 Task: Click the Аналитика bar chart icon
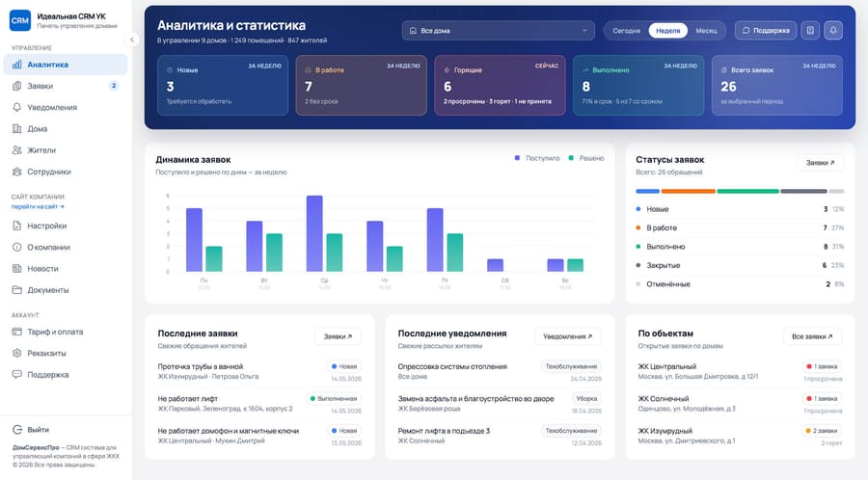pos(17,65)
